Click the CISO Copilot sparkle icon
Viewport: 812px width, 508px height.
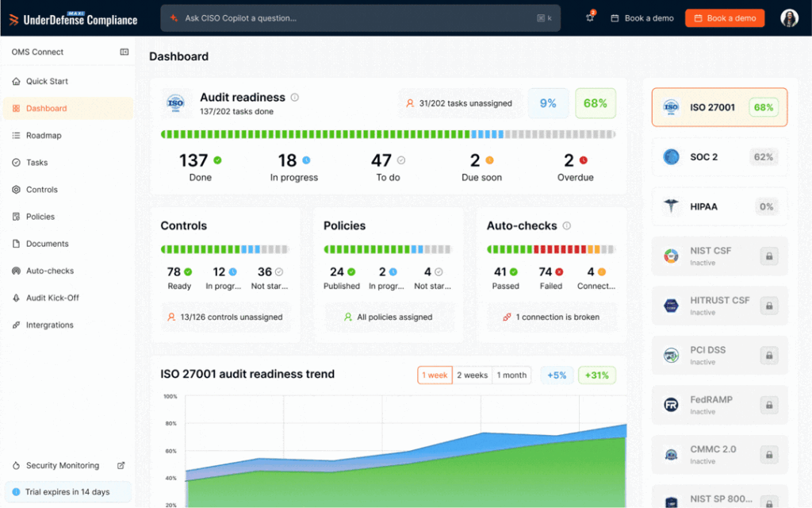click(174, 17)
